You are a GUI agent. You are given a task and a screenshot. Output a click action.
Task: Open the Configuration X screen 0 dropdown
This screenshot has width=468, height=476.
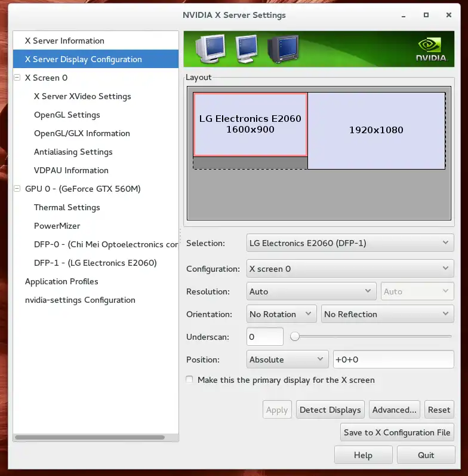(x=350, y=269)
